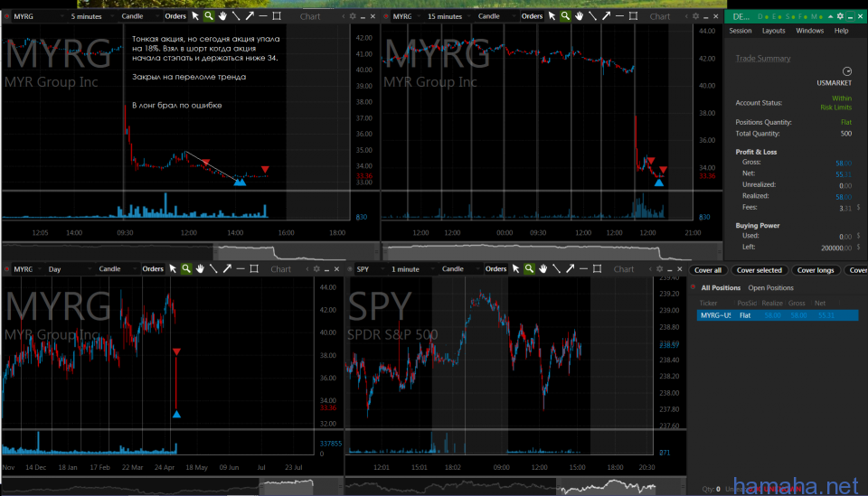The image size is (868, 496).
Task: Choose horizontal line tool in the SPY chart
Action: pos(583,268)
